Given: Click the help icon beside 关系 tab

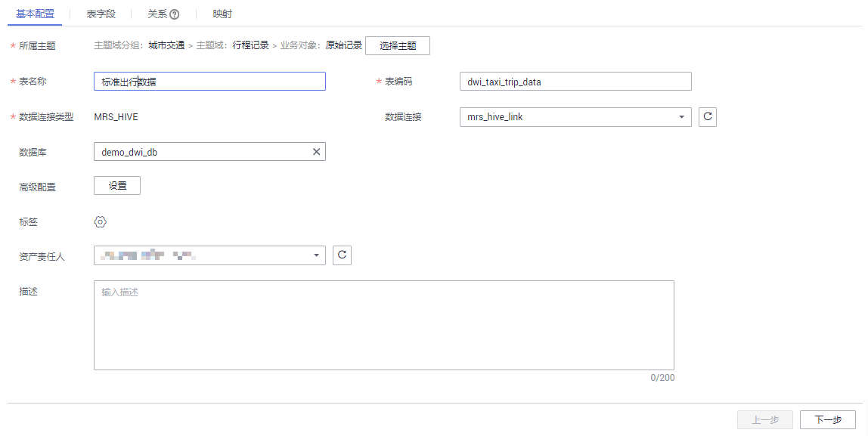Looking at the screenshot, I should 175,14.
